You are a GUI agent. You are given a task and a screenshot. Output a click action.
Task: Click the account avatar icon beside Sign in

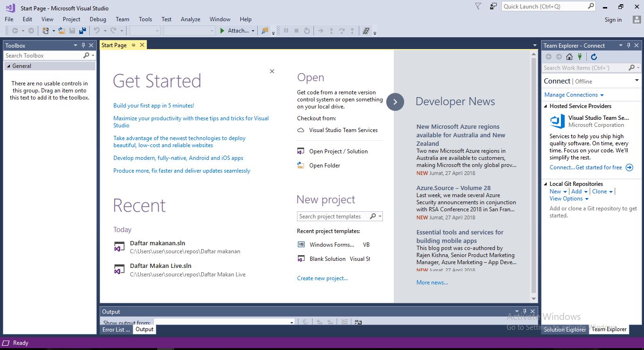click(x=636, y=19)
